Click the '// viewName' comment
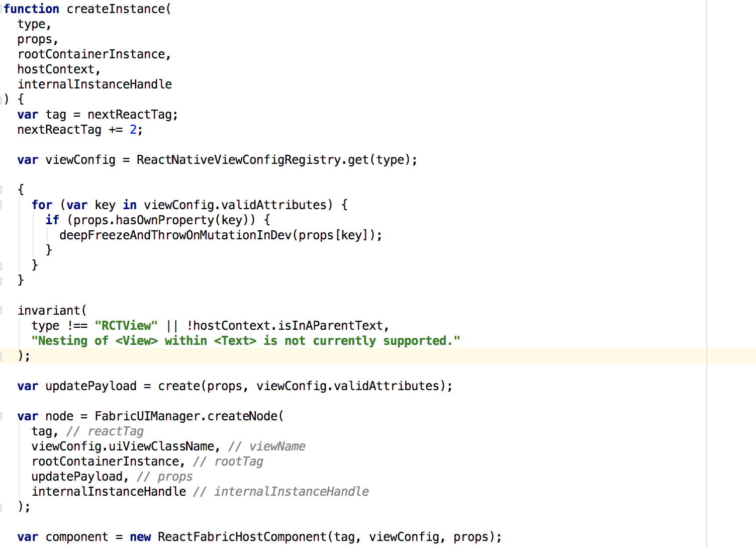Viewport: 756px width, 548px height. pyautogui.click(x=267, y=446)
